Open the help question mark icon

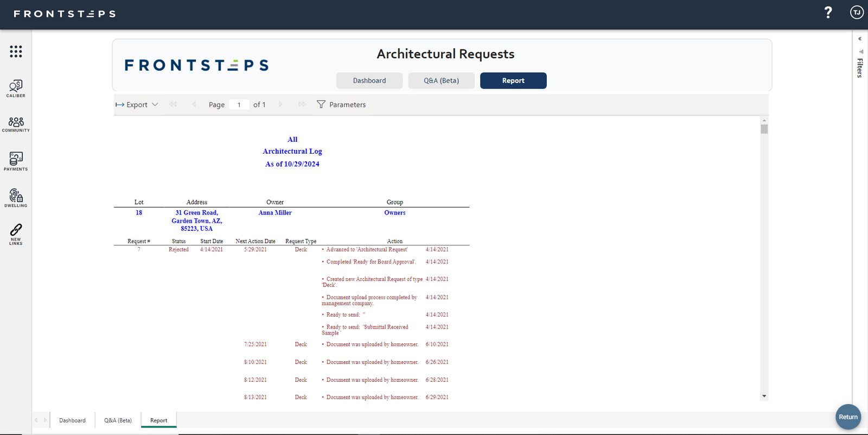(x=828, y=12)
